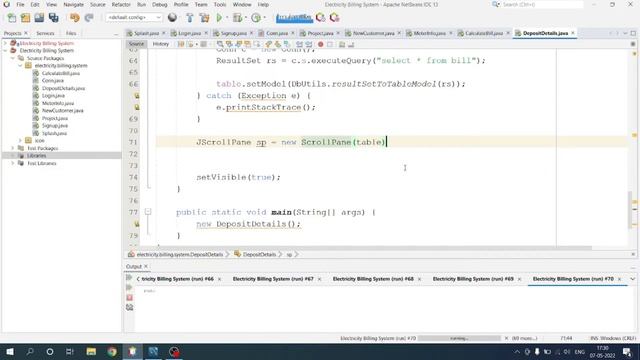
Task: Open the Tools menu
Action: coord(220,4)
